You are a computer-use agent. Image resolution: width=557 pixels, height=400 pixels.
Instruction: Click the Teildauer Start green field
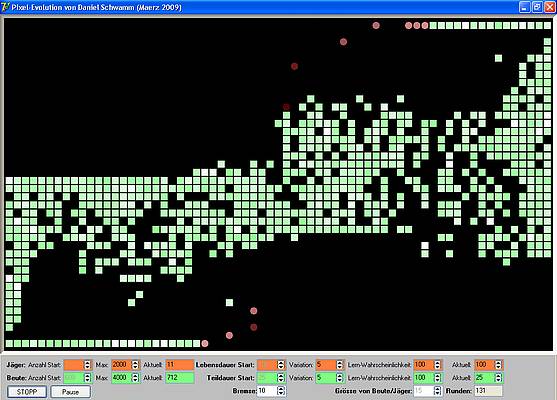pos(267,378)
